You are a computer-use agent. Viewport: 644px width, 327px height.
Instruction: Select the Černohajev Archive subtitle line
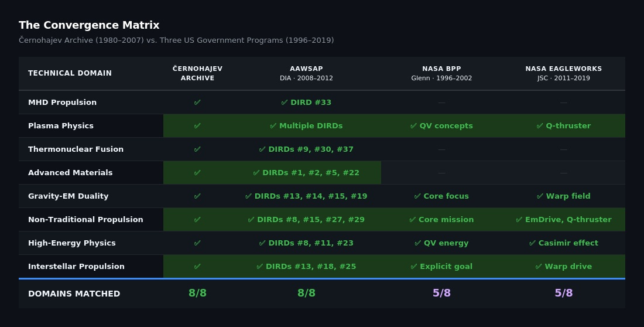(x=176, y=40)
